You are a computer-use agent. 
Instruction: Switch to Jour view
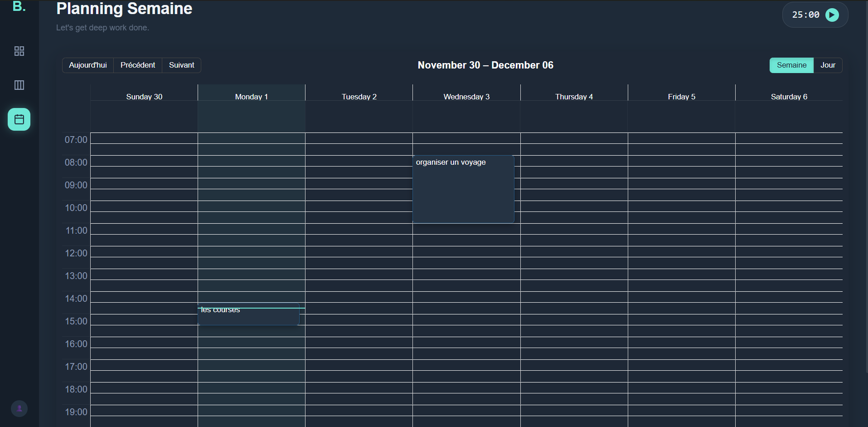pos(827,65)
